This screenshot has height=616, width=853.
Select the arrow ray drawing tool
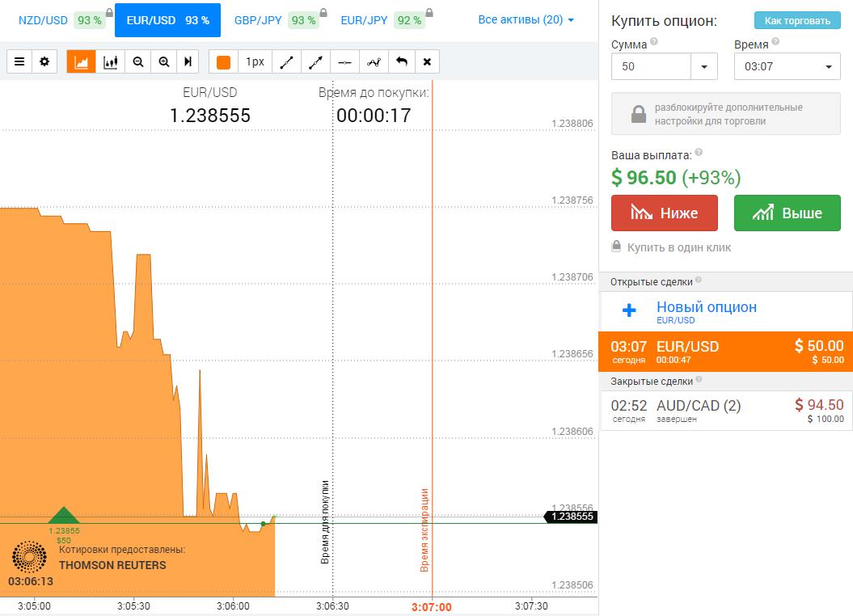[x=315, y=62]
